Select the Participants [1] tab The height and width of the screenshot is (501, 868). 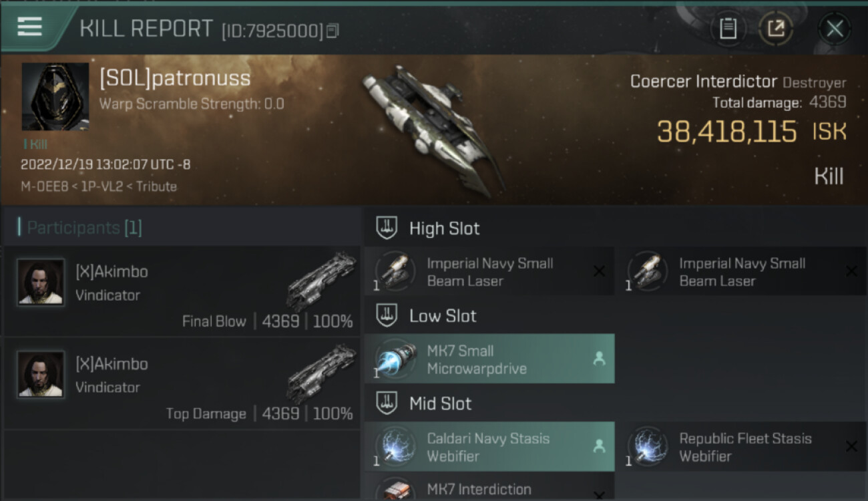[84, 228]
